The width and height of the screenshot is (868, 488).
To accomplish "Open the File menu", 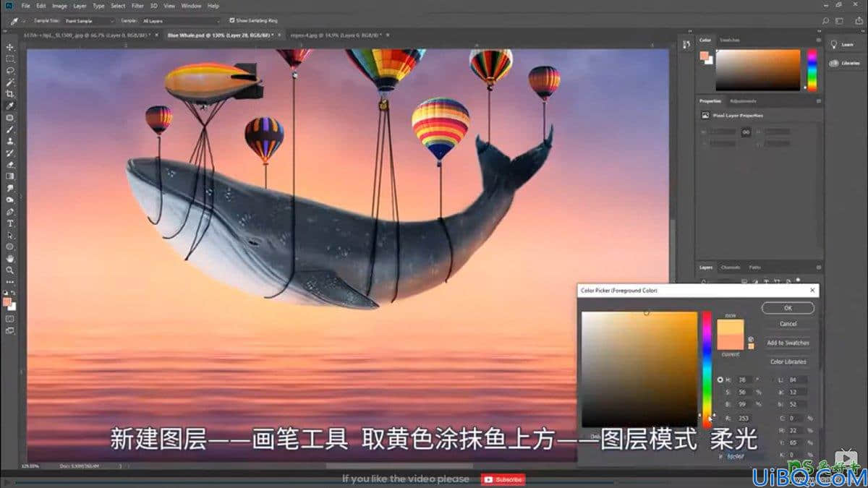I will [x=26, y=6].
